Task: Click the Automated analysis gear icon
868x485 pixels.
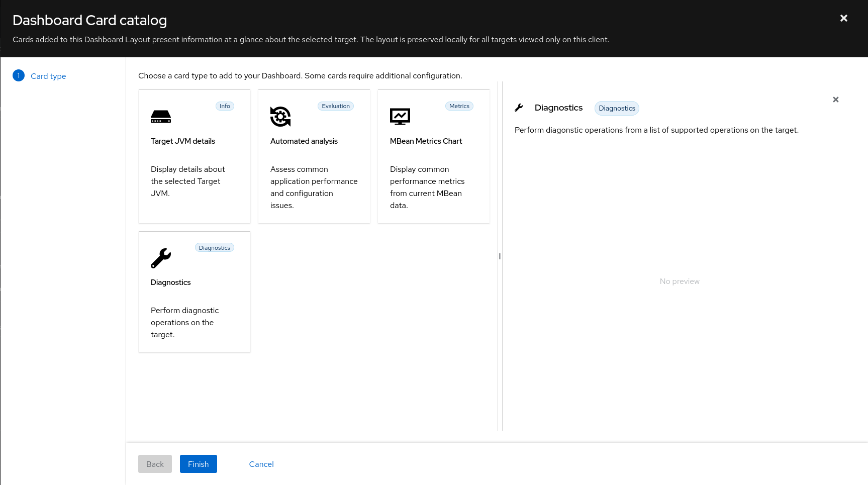Action: (x=280, y=117)
